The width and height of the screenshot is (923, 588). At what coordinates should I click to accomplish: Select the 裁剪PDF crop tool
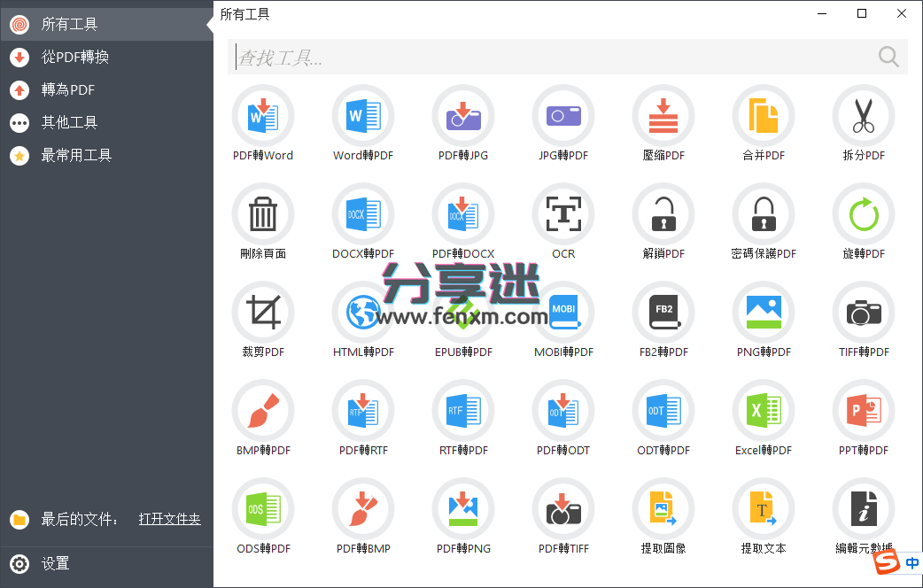263,321
